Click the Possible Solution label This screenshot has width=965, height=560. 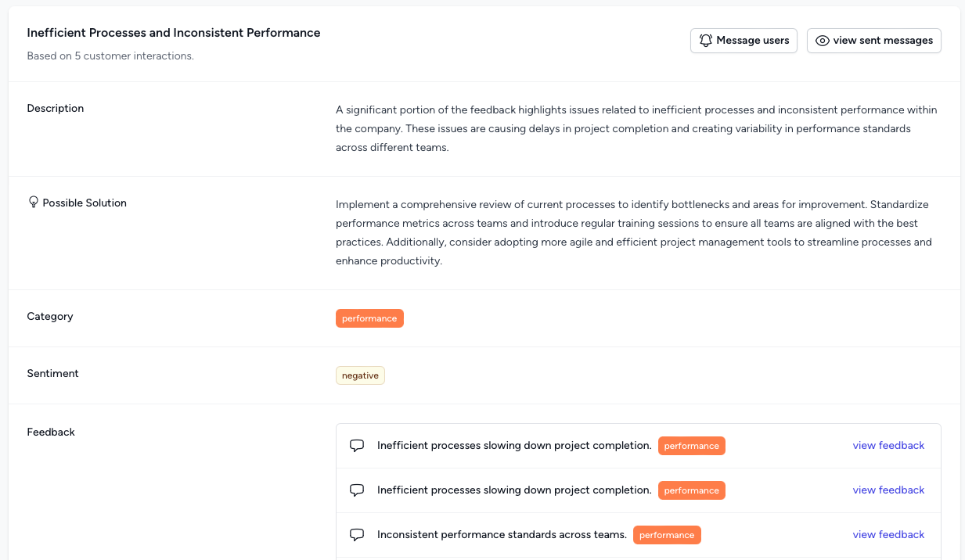click(x=85, y=203)
